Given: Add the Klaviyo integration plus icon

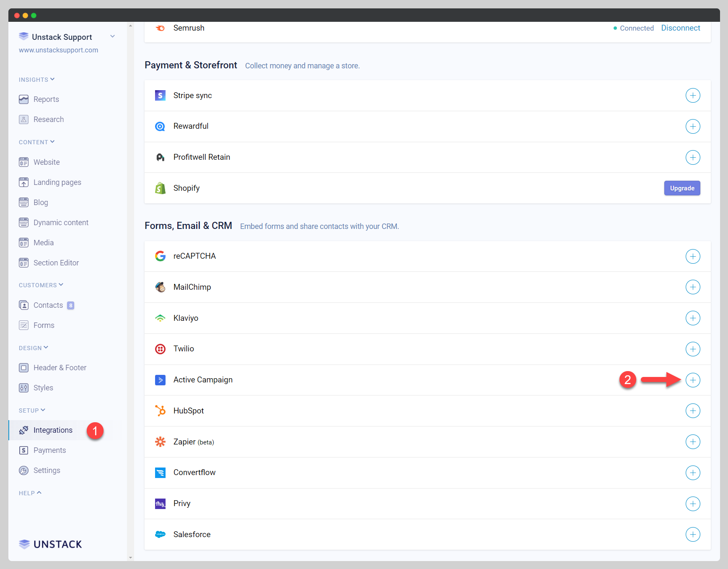Looking at the screenshot, I should (x=693, y=318).
